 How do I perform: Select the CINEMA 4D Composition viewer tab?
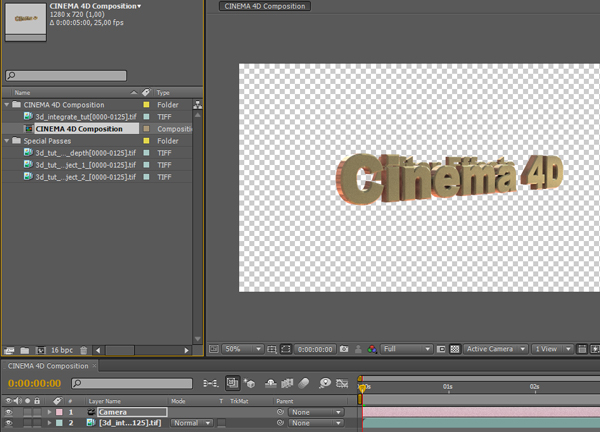[x=265, y=6]
